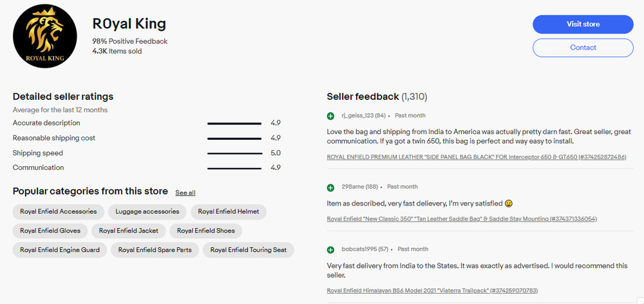
Task: Select the Royal Enfield Accessories category
Action: (x=59, y=211)
